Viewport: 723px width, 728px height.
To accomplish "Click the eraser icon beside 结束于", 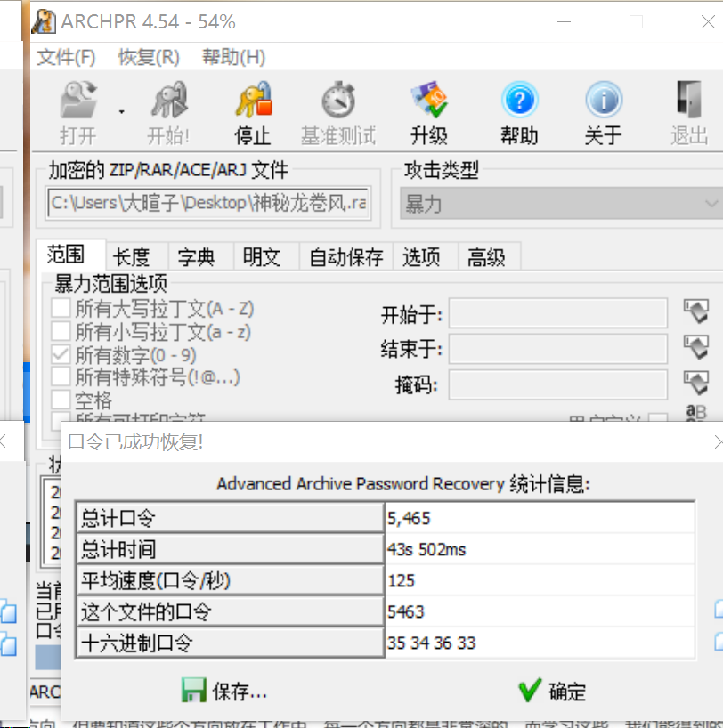I will coord(696,347).
